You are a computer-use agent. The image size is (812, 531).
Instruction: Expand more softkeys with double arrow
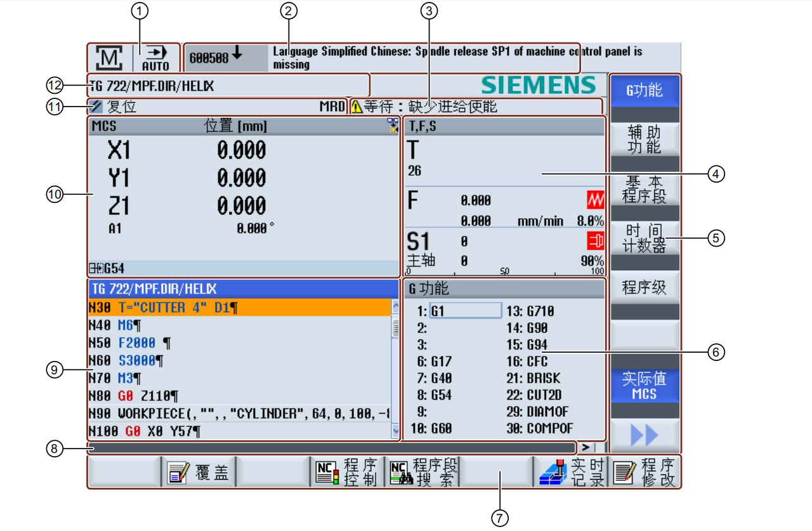(644, 435)
